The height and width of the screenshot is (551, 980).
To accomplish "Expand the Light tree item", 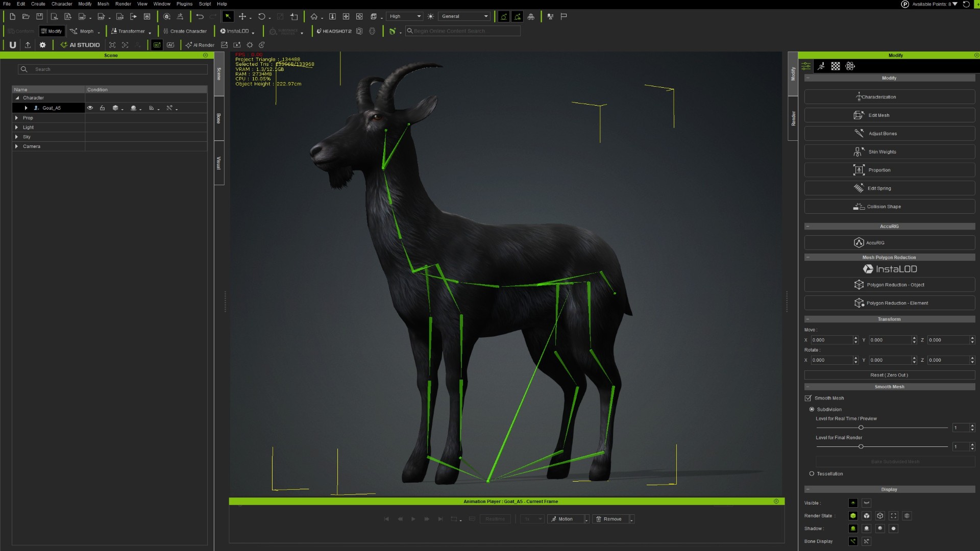I will tap(17, 128).
